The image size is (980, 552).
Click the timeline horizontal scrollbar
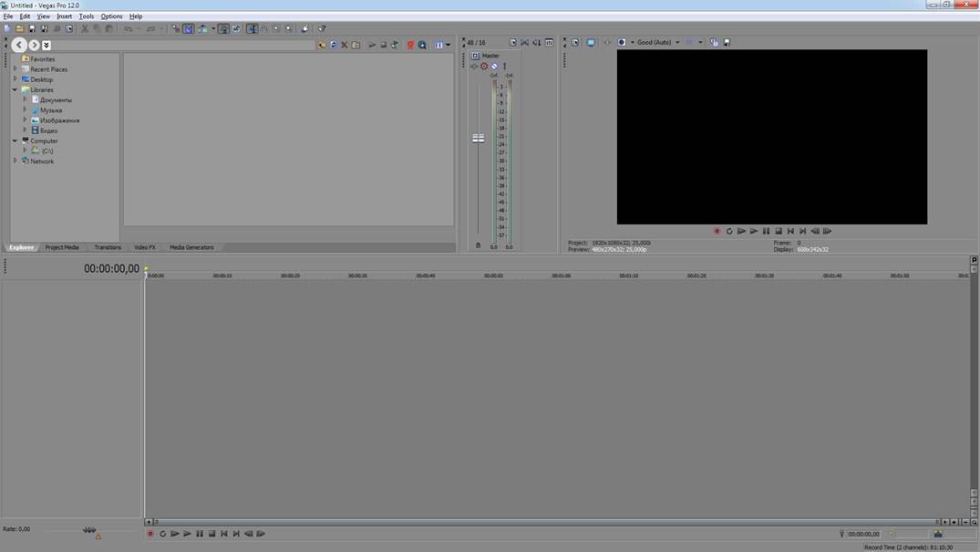point(544,522)
